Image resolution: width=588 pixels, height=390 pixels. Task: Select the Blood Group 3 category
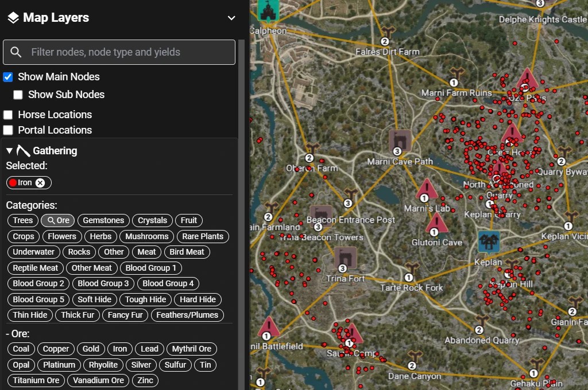point(103,283)
